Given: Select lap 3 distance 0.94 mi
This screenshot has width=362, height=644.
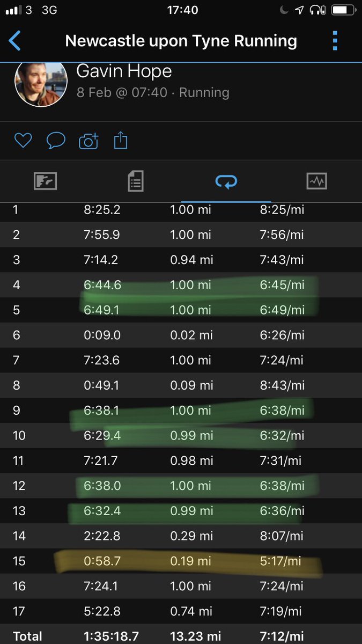Looking at the screenshot, I should tap(190, 260).
